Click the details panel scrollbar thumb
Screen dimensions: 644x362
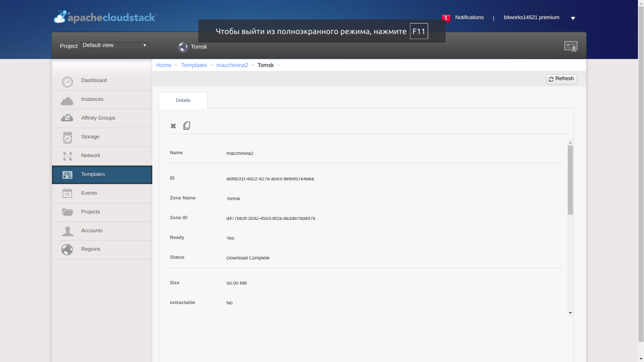[570, 180]
